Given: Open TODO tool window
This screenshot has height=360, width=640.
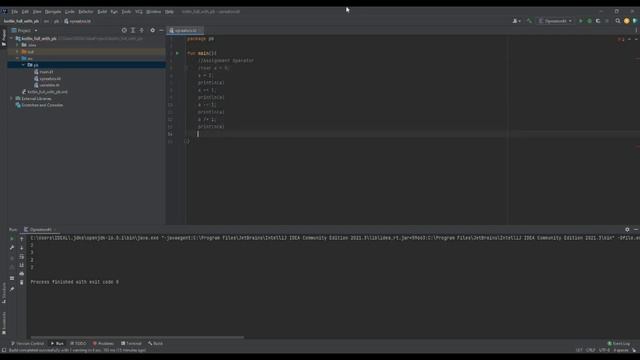Looking at the screenshot, I should (x=78, y=344).
